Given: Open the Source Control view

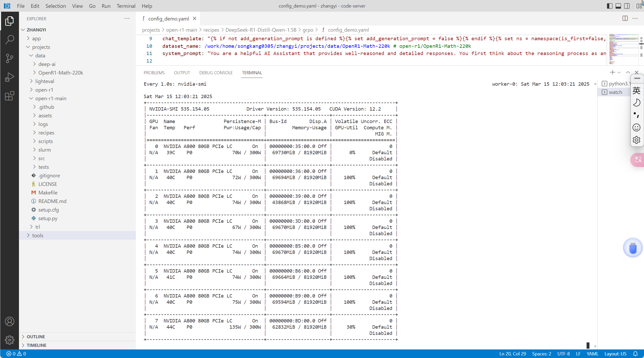Looking at the screenshot, I should point(10,58).
